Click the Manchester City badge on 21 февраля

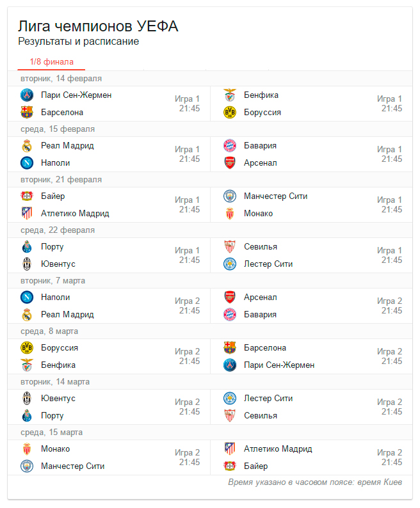[x=230, y=196]
